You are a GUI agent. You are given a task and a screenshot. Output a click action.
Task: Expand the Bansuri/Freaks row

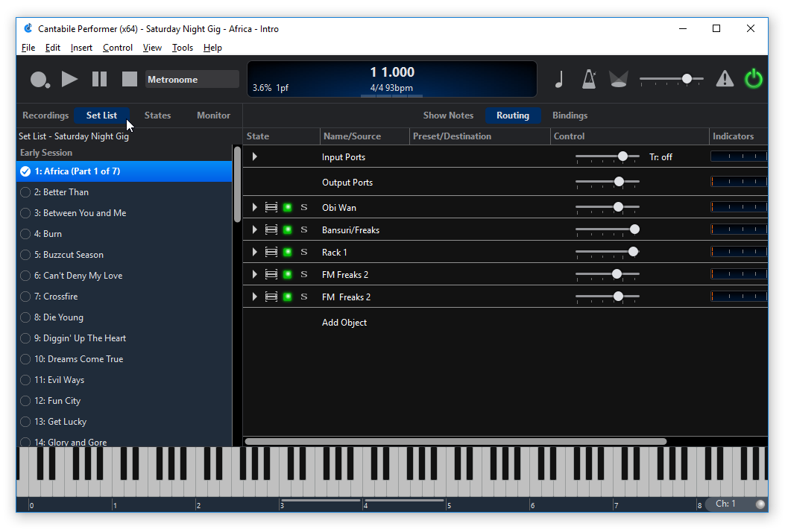pyautogui.click(x=254, y=229)
